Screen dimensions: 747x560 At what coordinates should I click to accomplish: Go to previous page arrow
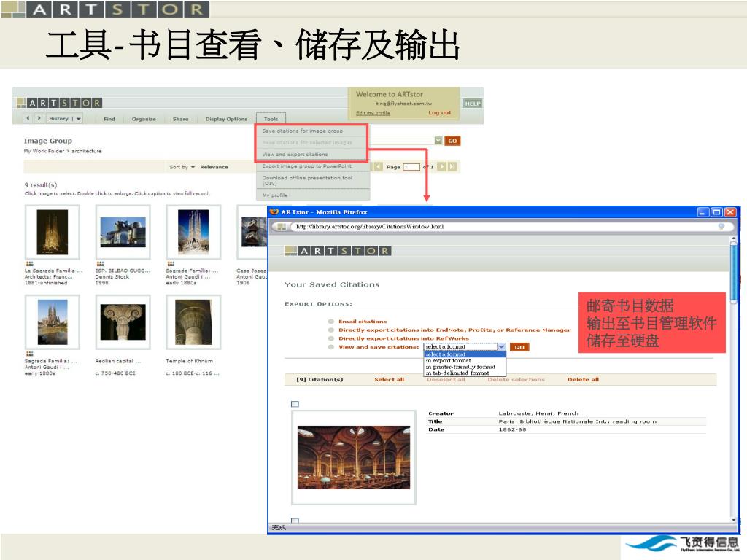pyautogui.click(x=379, y=167)
